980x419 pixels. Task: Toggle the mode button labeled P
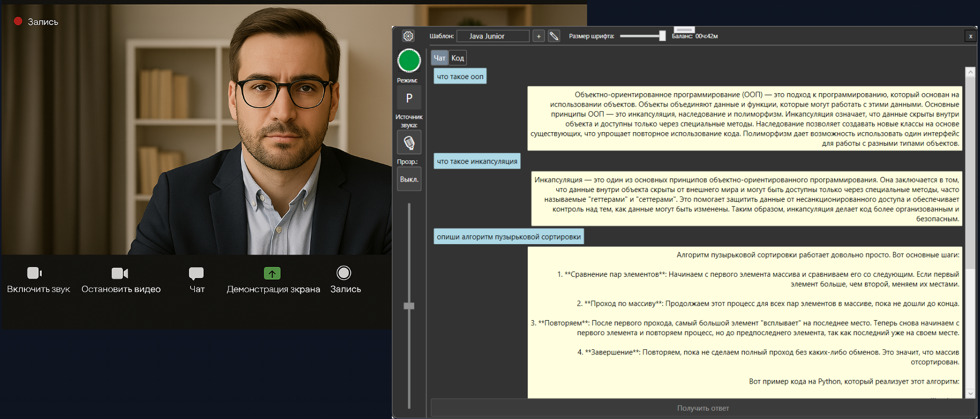[409, 98]
